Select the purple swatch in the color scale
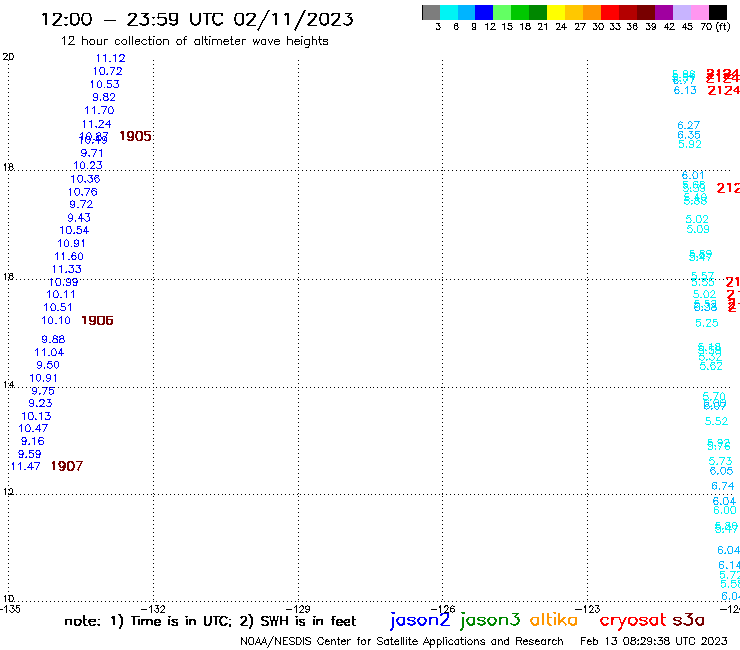The width and height of the screenshot is (740, 650). [x=664, y=12]
